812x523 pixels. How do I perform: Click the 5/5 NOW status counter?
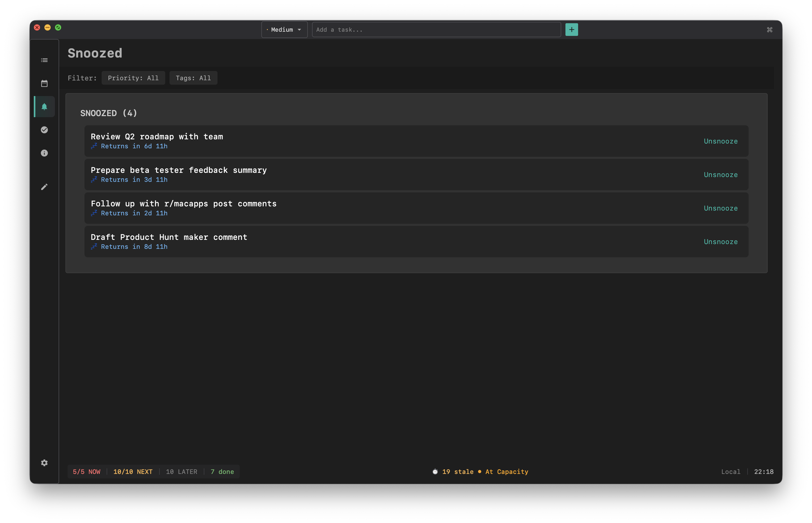point(86,472)
